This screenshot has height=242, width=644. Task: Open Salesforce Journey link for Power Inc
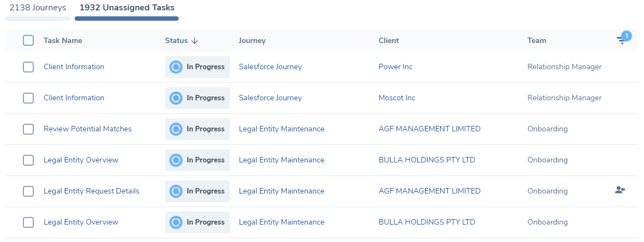click(270, 67)
